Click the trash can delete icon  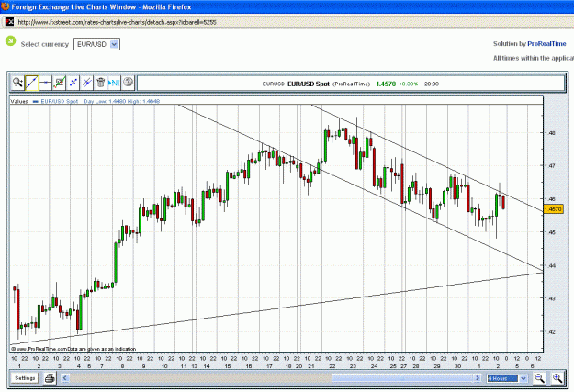pyautogui.click(x=101, y=83)
